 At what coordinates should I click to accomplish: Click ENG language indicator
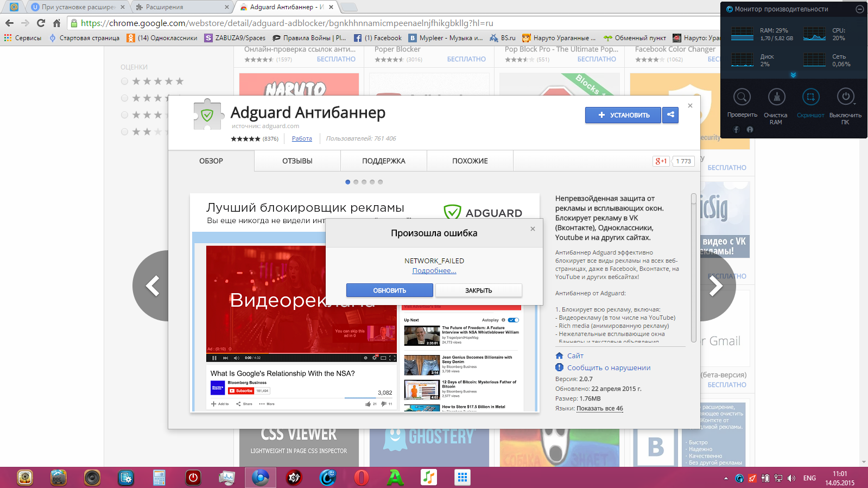pyautogui.click(x=809, y=478)
